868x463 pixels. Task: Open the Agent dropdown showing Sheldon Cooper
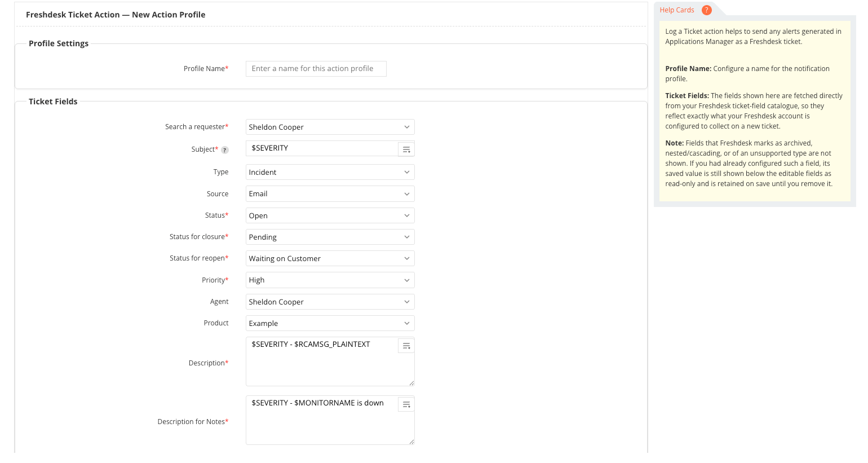tap(330, 302)
